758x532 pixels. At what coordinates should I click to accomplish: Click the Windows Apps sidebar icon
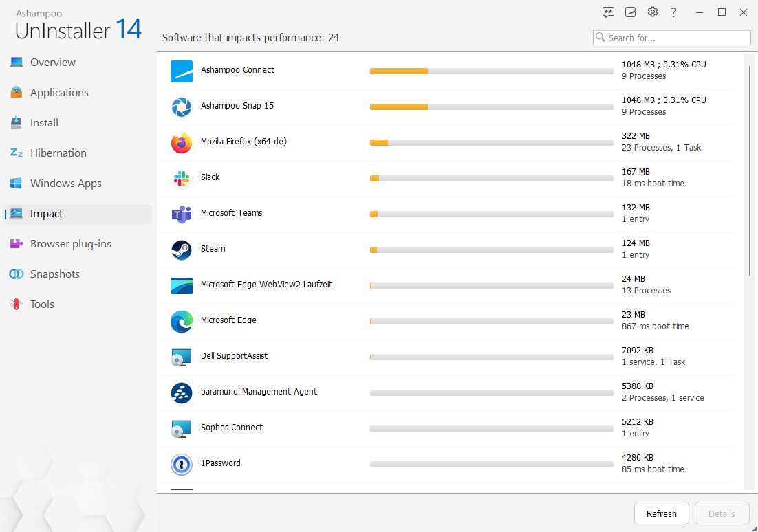point(16,183)
